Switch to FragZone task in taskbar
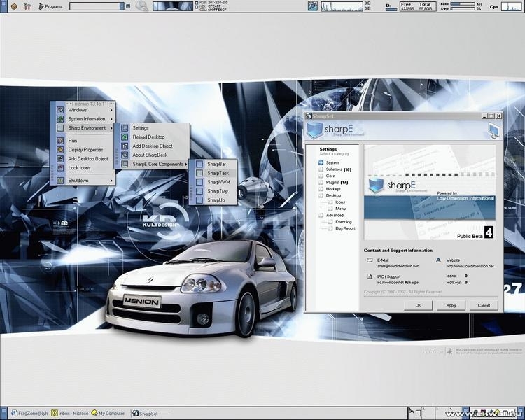This screenshot has height=420, width=525. pyautogui.click(x=29, y=414)
